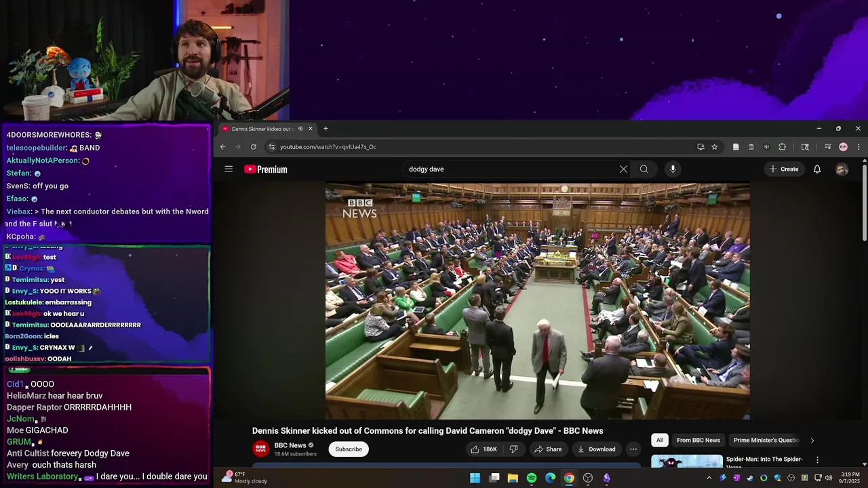Open volume control in system tray
The height and width of the screenshot is (488, 868).
click(829, 478)
